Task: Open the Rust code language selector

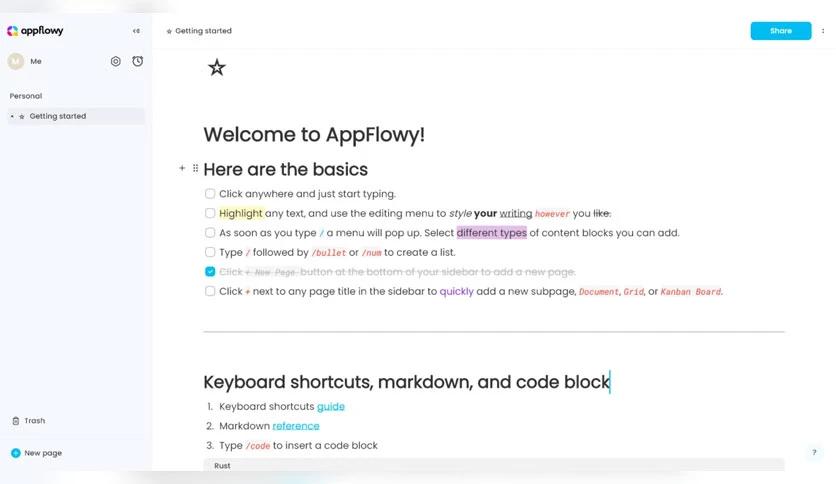Action: 222,466
